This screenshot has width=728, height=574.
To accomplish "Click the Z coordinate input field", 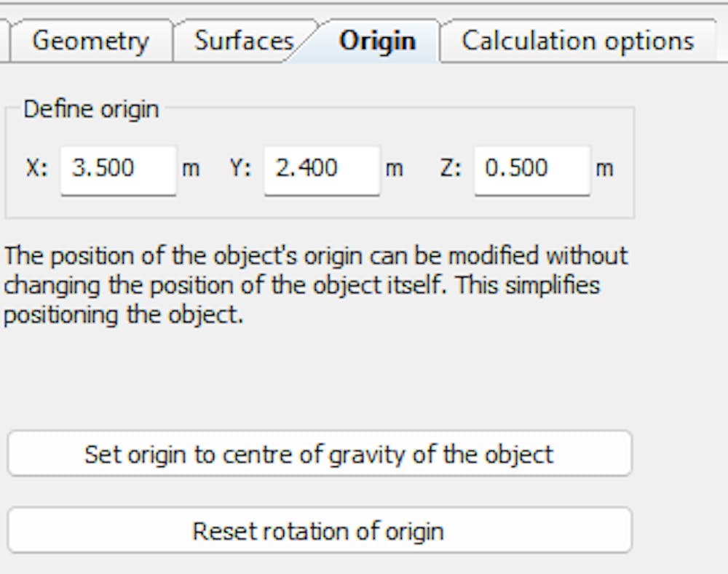I will click(x=531, y=170).
